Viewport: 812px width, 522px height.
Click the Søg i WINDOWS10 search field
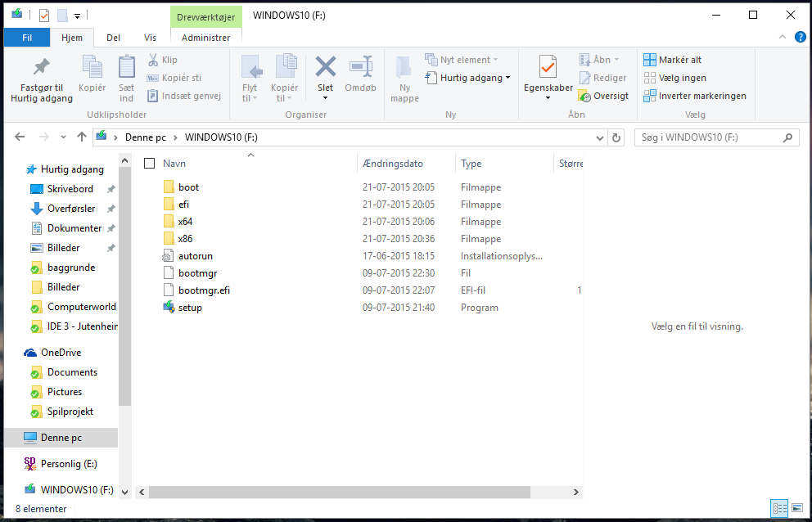pyautogui.click(x=707, y=137)
